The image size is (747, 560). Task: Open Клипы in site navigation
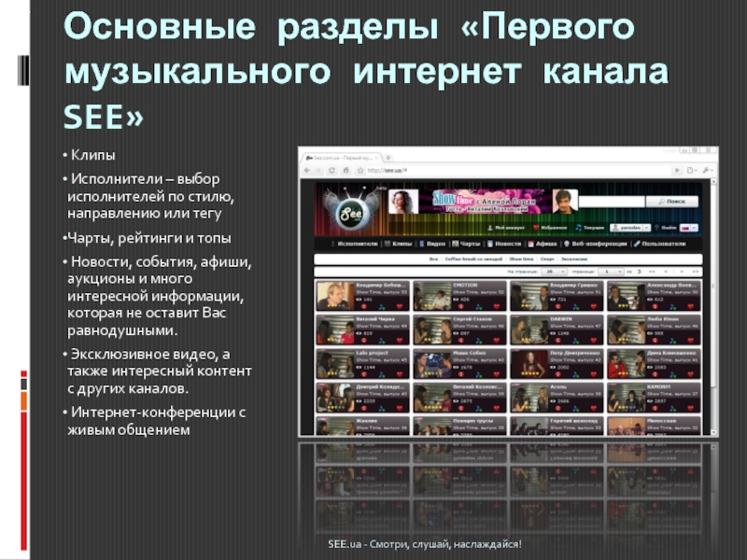(x=399, y=244)
